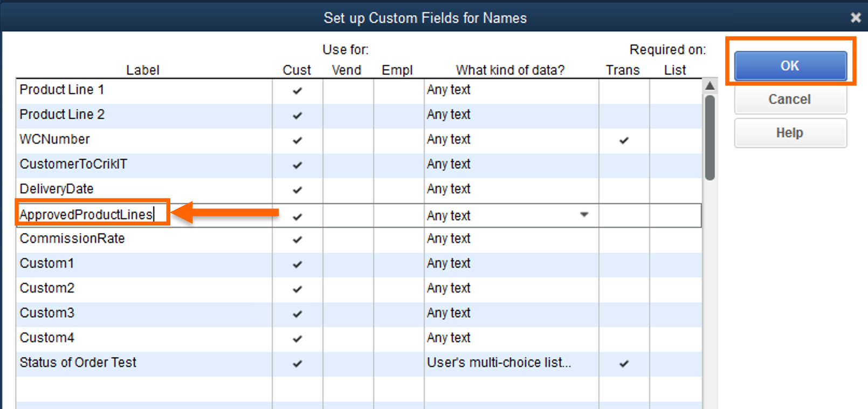Enable Vend checkbox for DeliveryDate row

[x=348, y=189]
